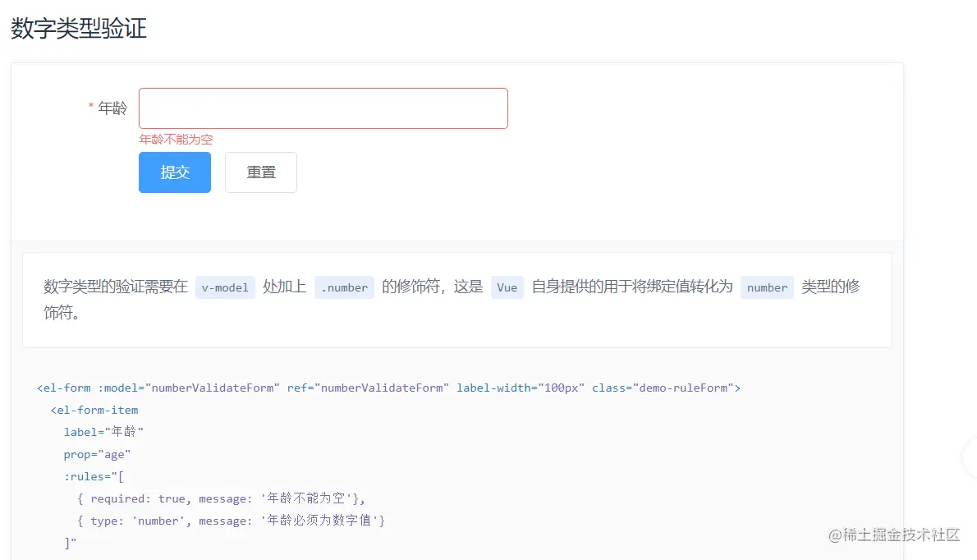Click the prop="age" code line

tap(97, 454)
